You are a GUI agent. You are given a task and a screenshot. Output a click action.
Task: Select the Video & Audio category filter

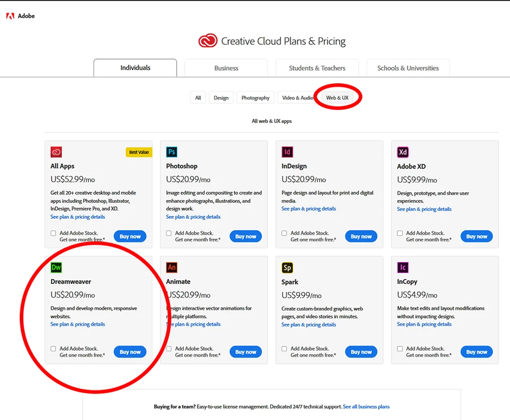tap(297, 97)
